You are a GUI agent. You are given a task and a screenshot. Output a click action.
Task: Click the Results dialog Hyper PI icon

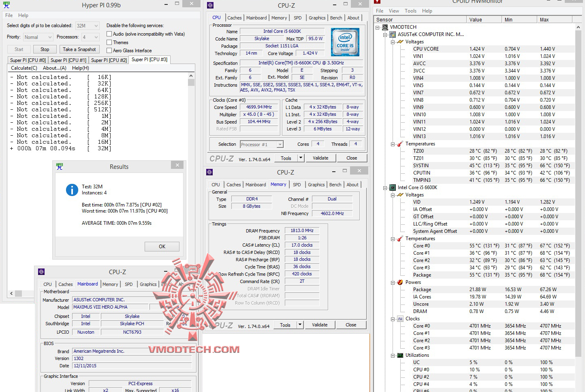point(60,166)
